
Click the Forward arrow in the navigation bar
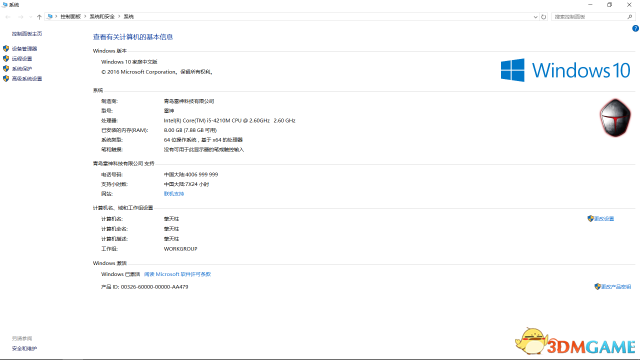pyautogui.click(x=20, y=17)
